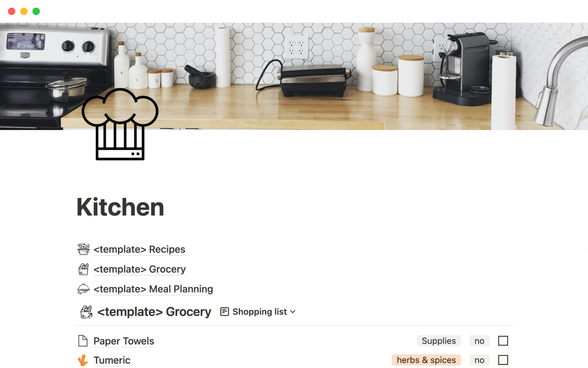This screenshot has height=368, width=588.
Task: Click the Turmeric herb icon
Action: click(x=83, y=360)
